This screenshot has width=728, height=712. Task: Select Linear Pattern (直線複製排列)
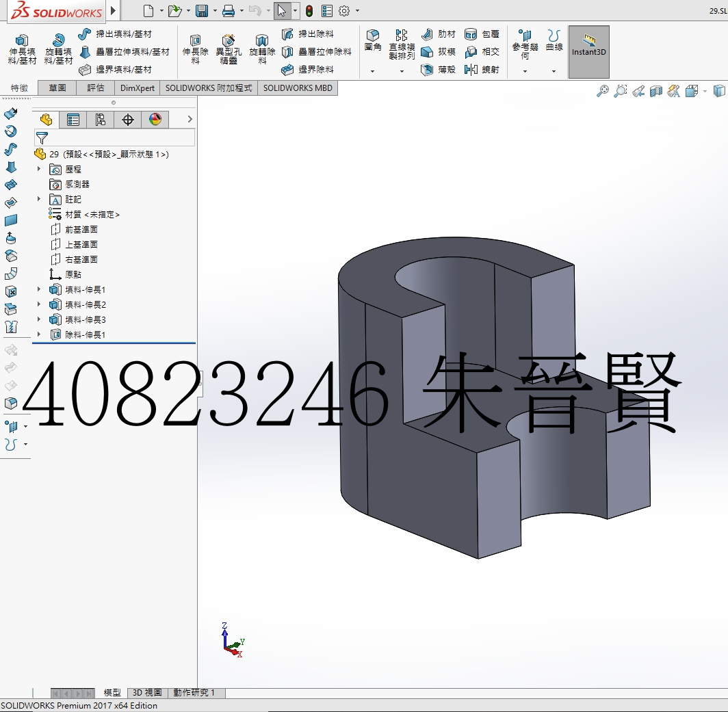(x=402, y=44)
